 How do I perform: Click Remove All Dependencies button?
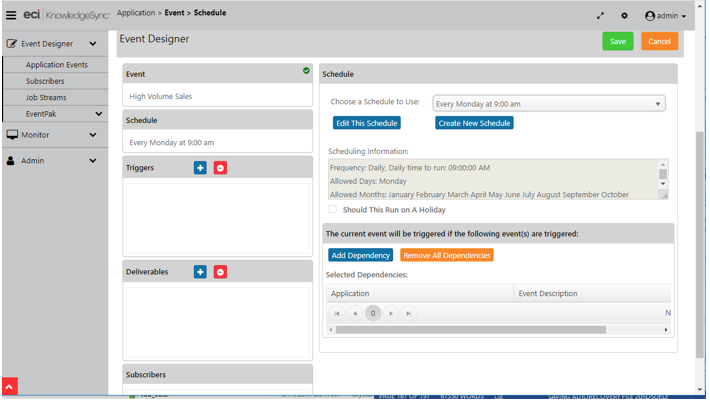coord(447,255)
